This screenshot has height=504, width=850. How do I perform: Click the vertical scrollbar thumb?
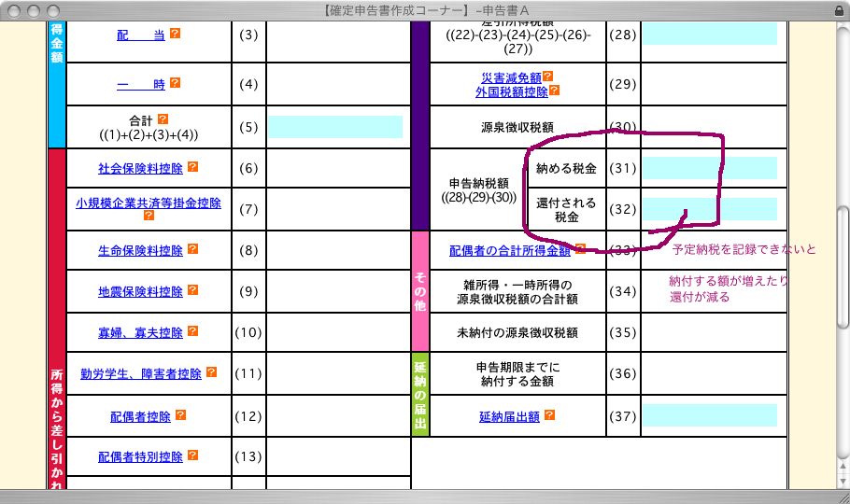(x=843, y=266)
